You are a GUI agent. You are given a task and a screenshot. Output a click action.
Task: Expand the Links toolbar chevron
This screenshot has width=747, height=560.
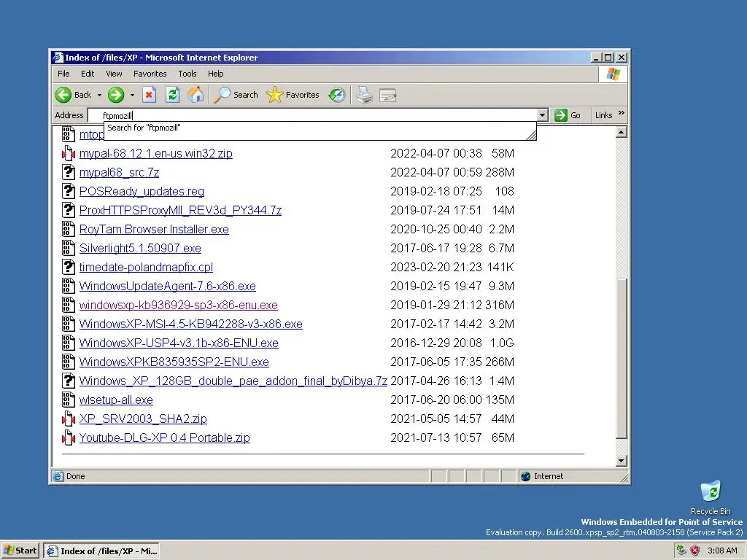click(622, 113)
